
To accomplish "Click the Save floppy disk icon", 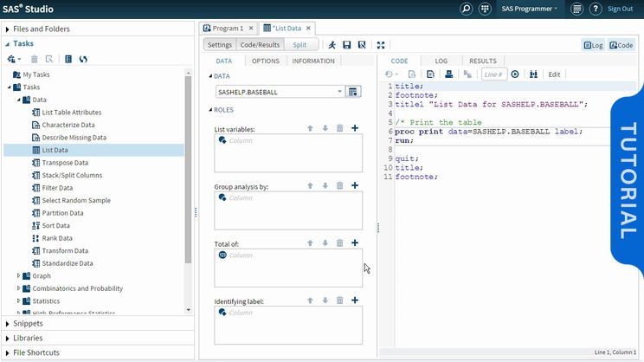I will [347, 45].
